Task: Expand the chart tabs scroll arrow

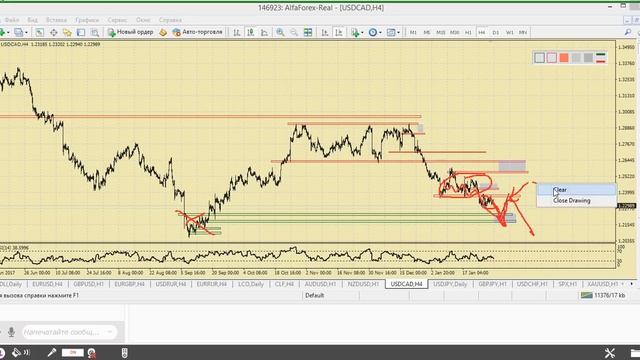Action: pyautogui.click(x=631, y=284)
